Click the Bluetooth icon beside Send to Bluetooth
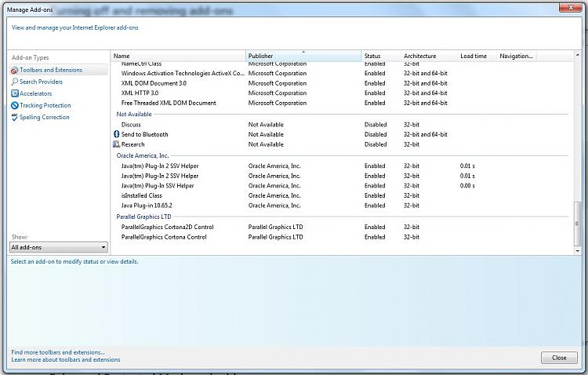The width and height of the screenshot is (588, 375). click(116, 134)
